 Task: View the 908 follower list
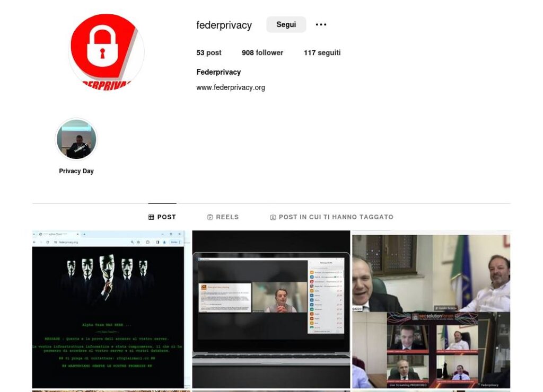262,52
